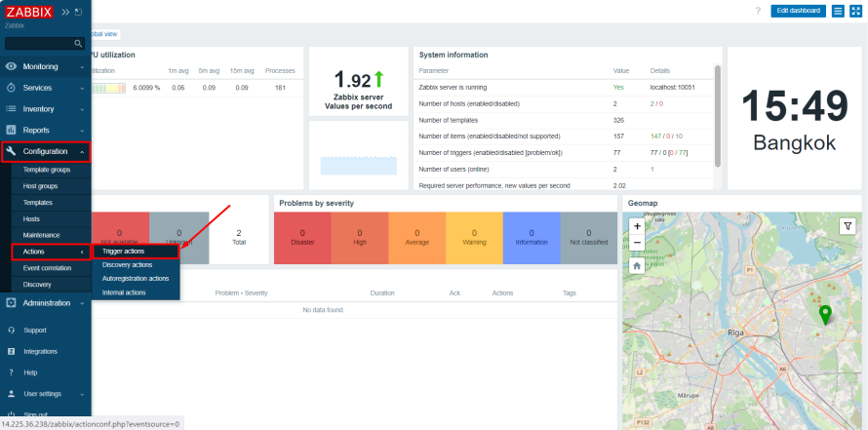
Task: Click the High severity block
Action: (360, 237)
